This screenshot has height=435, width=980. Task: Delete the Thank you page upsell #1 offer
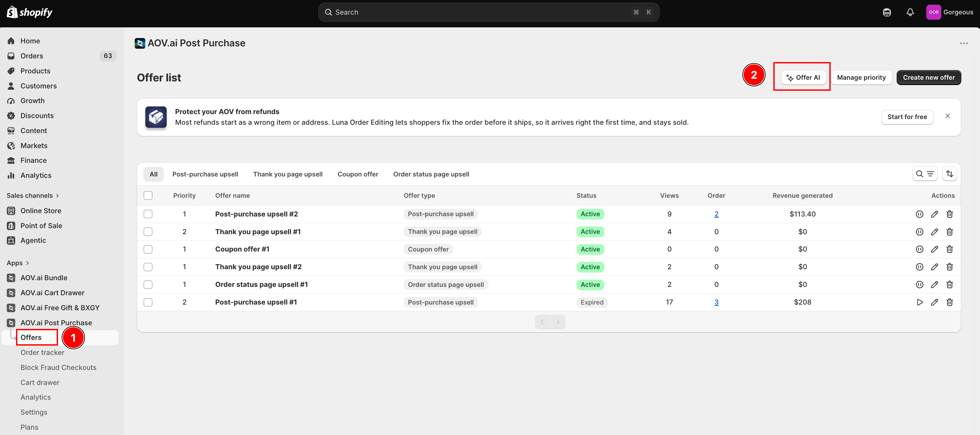coord(950,232)
